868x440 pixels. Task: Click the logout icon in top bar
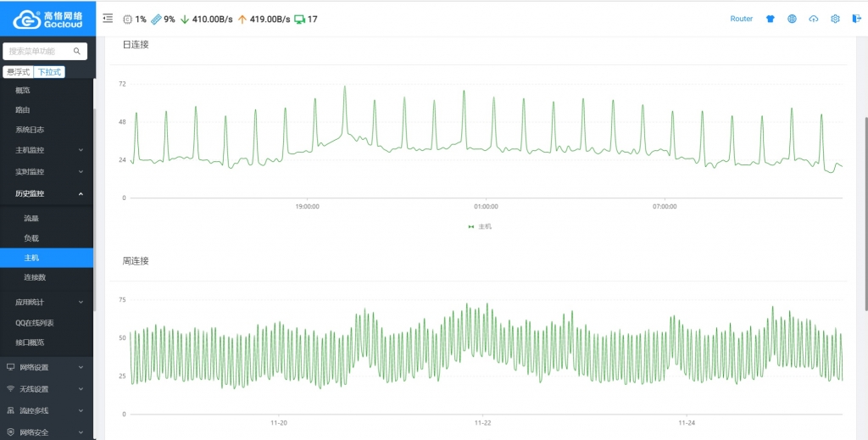[856, 19]
